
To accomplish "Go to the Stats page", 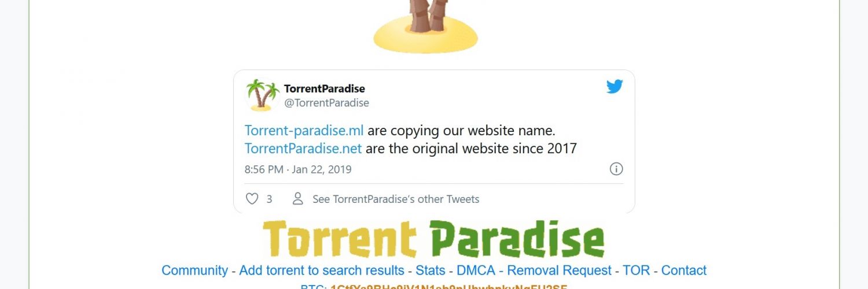I will click(431, 271).
